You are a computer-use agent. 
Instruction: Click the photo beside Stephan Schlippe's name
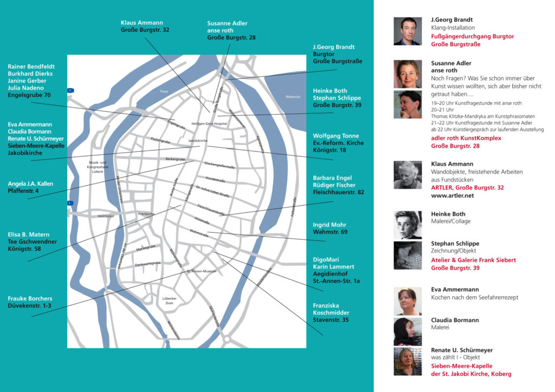[408, 256]
